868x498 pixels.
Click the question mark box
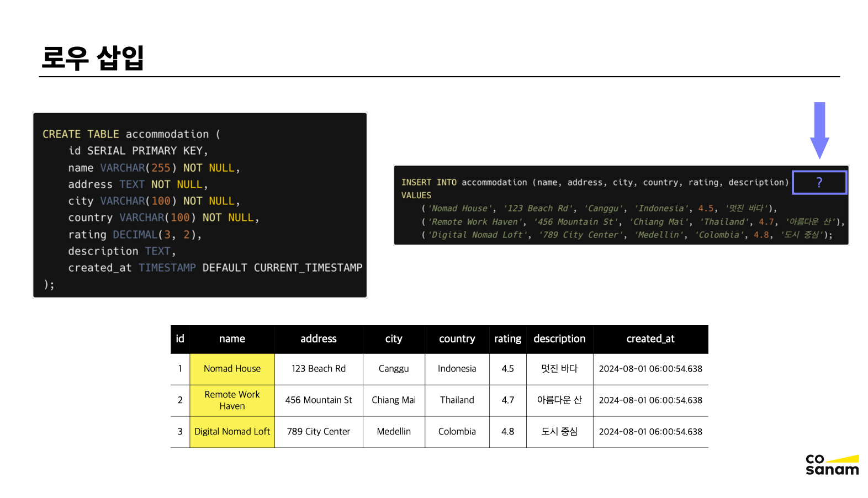point(819,183)
